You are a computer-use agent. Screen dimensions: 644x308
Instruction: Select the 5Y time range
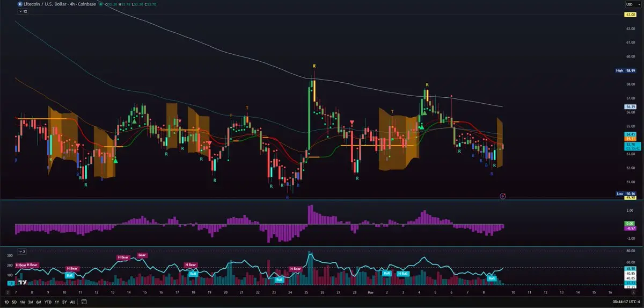(x=64, y=302)
